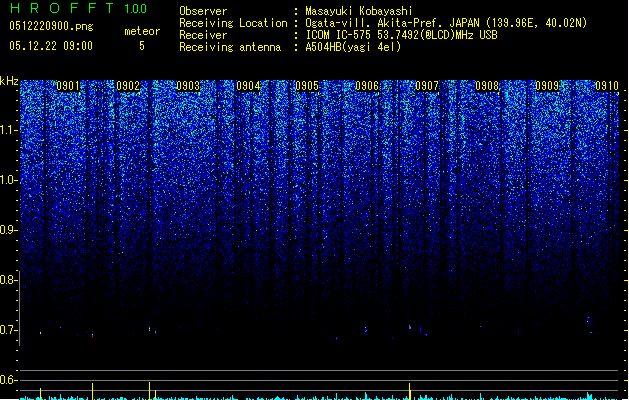This screenshot has height=400, width=629.
Task: Click the Receiving Location label
Action: (233, 23)
